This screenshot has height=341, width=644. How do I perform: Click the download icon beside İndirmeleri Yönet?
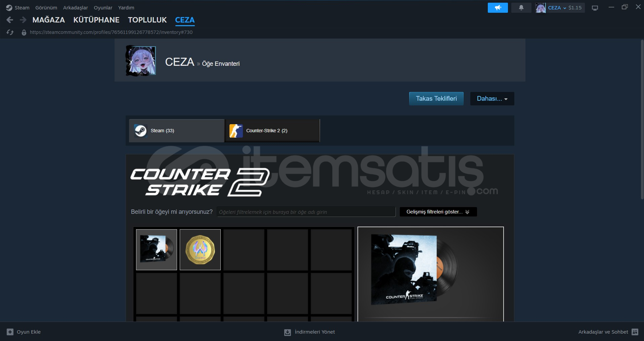(x=288, y=332)
